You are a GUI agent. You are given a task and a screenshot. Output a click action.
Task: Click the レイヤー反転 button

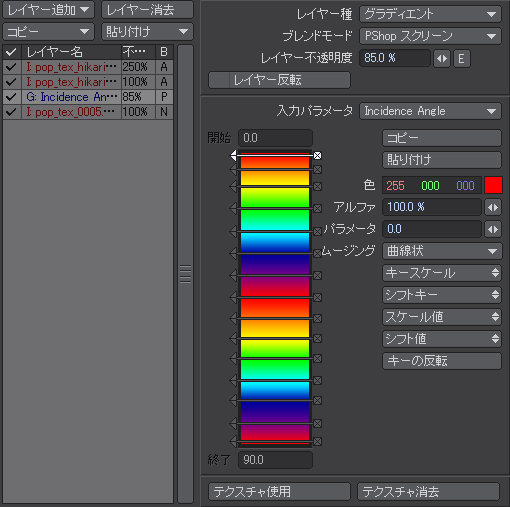[279, 80]
